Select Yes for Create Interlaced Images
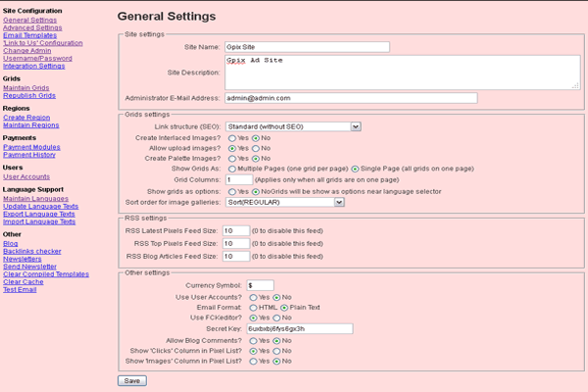Image resolution: width=588 pixels, height=392 pixels. (x=231, y=137)
